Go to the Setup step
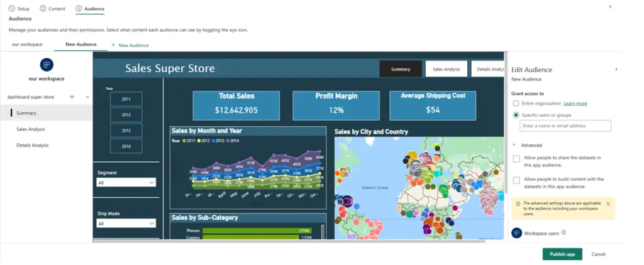This screenshot has width=644, height=265. [x=19, y=9]
